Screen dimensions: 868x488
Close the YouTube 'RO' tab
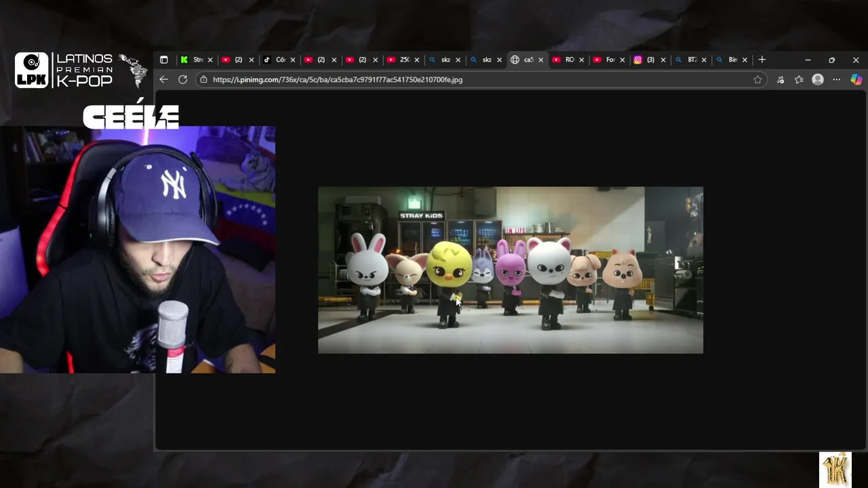click(x=581, y=60)
